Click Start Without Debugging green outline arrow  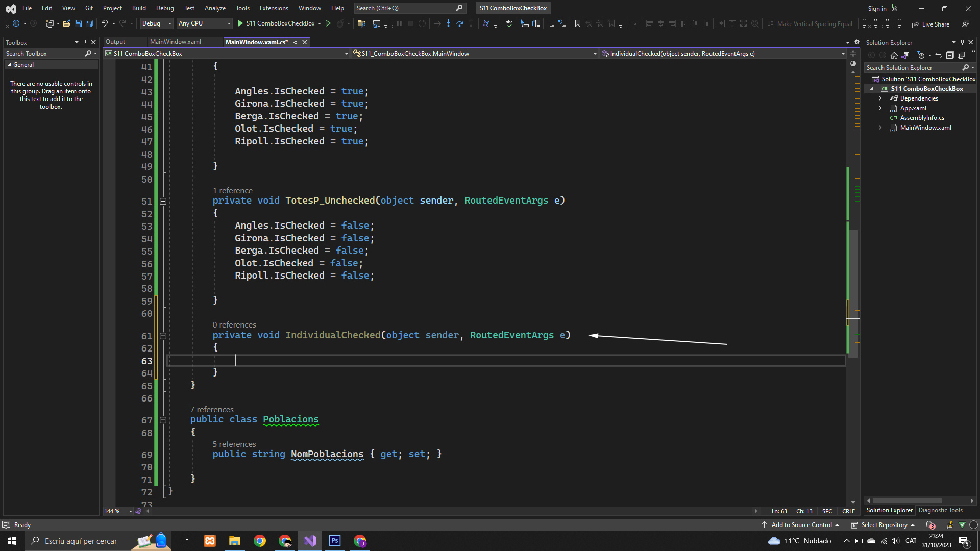tap(328, 23)
